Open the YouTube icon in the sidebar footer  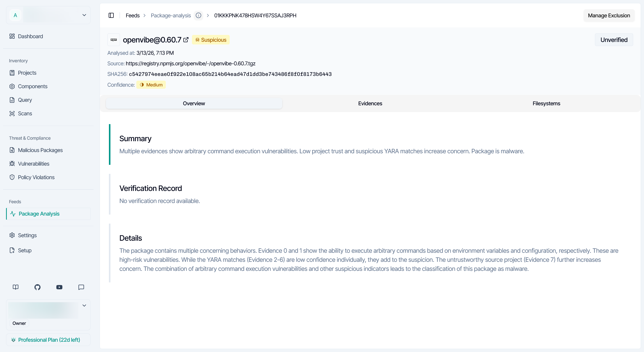[x=59, y=287]
